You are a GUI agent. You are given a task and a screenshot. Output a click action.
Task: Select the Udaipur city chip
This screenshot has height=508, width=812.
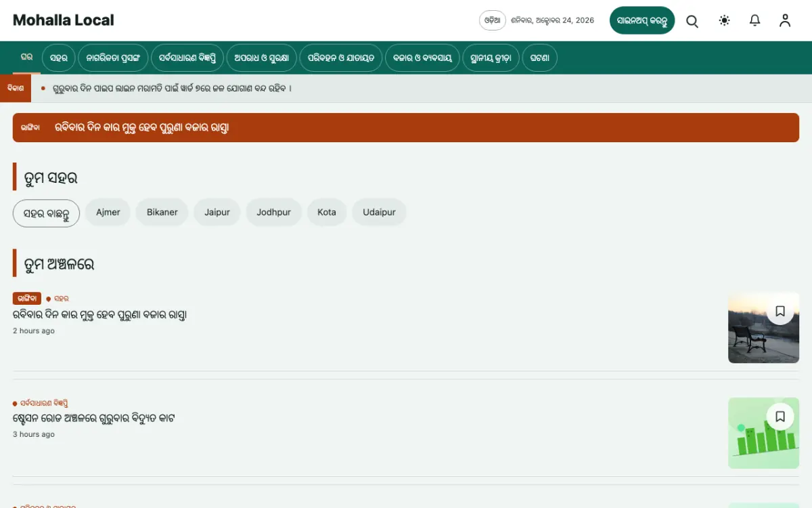(x=379, y=213)
